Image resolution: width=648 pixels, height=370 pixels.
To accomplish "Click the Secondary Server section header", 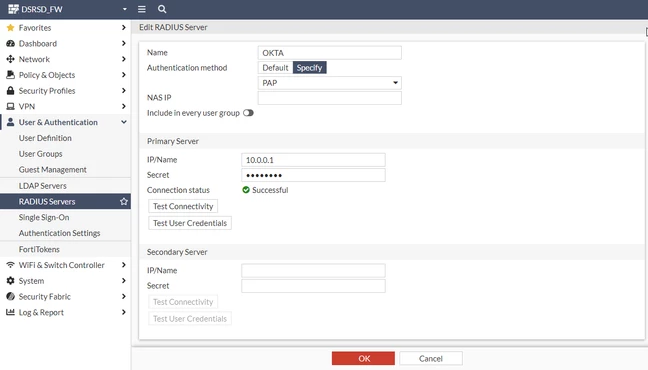I will (x=177, y=252).
